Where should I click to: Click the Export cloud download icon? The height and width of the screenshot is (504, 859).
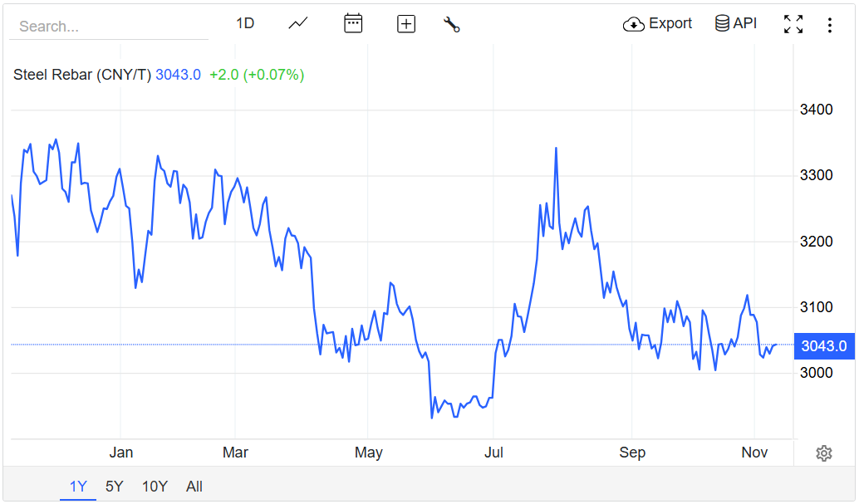(634, 24)
